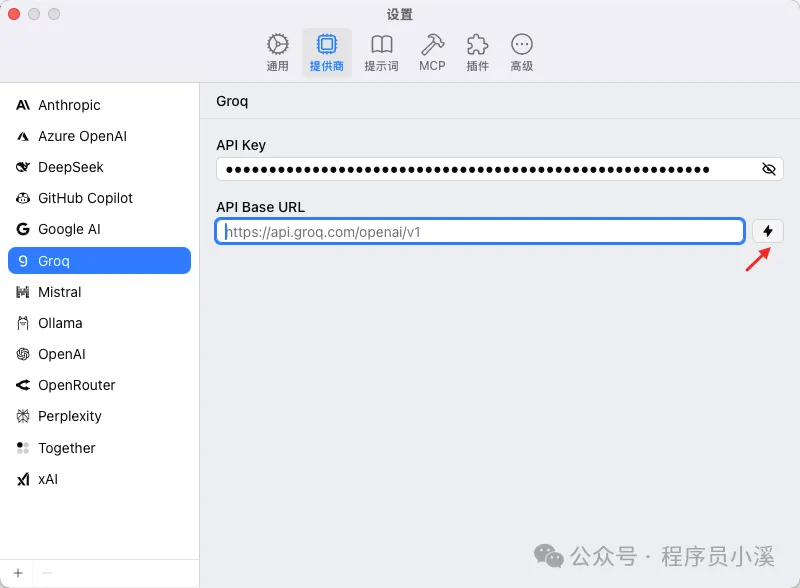
Task: Select the Mistral provider
Action: coord(99,292)
